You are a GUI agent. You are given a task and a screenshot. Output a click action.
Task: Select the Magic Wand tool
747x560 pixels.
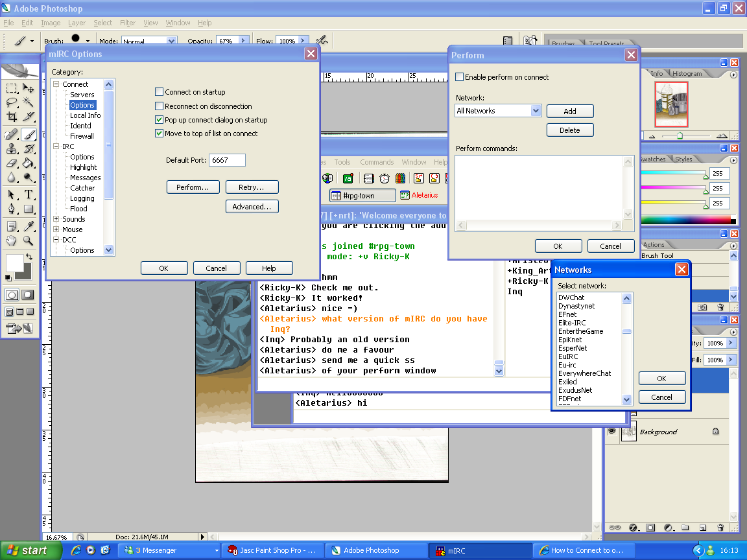click(29, 102)
